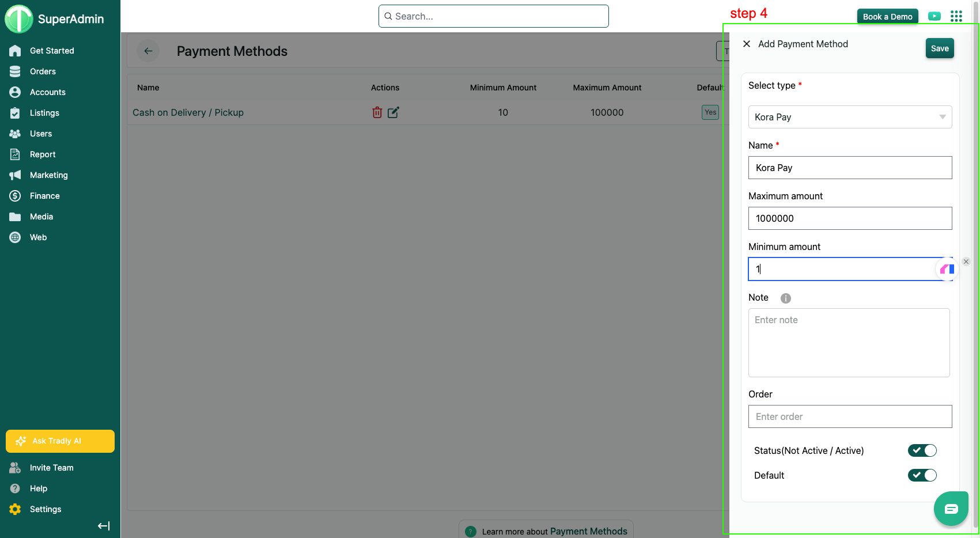This screenshot has width=980, height=538.
Task: Open the apps grid icon
Action: [x=956, y=16]
